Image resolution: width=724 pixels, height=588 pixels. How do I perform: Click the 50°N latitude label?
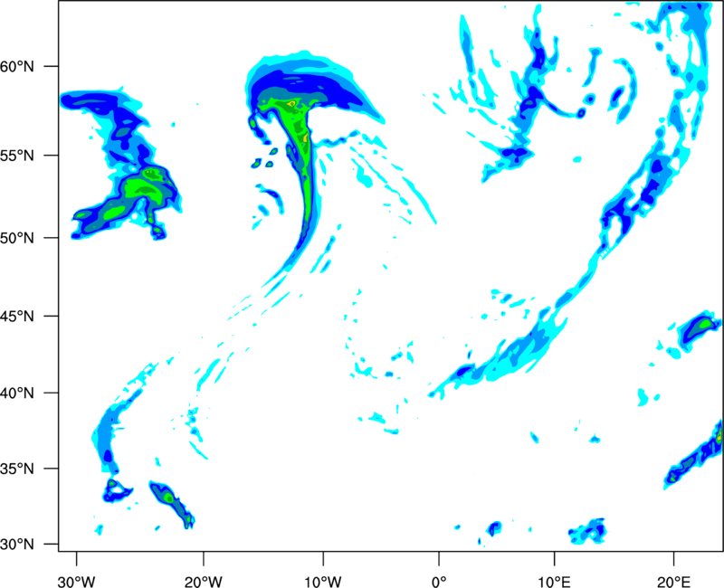click(x=17, y=238)
